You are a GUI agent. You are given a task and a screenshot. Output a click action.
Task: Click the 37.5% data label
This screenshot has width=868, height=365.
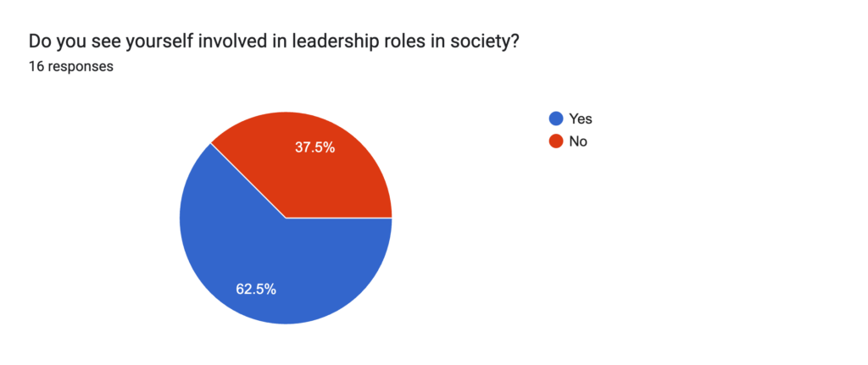coord(315,147)
